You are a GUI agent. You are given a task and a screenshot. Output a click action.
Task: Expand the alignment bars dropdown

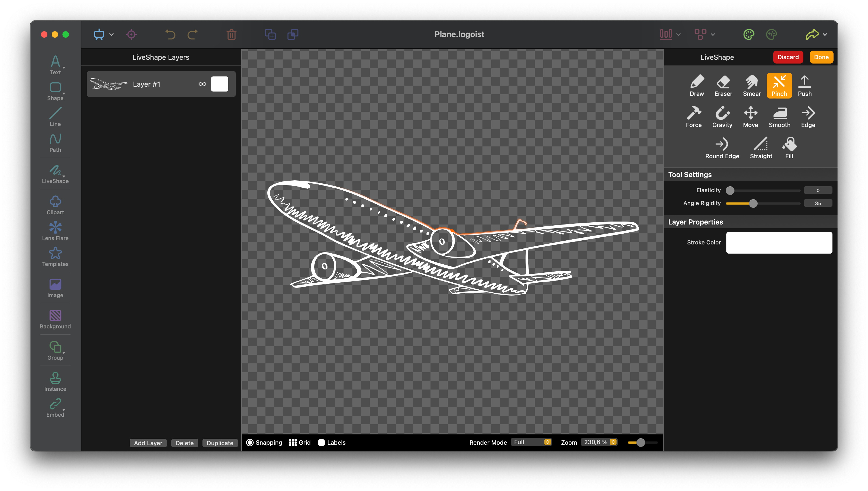[678, 34]
